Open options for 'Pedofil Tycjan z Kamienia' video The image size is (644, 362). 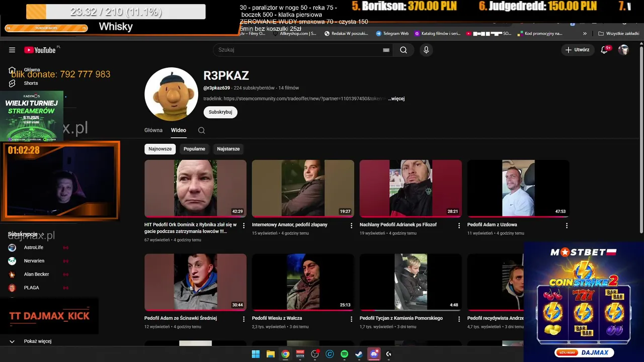coord(459,319)
